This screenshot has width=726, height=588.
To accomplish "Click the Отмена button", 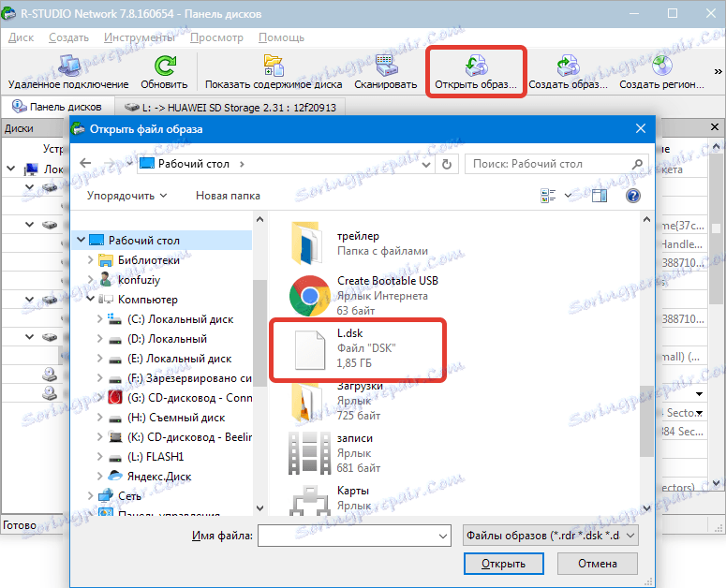I will [598, 564].
